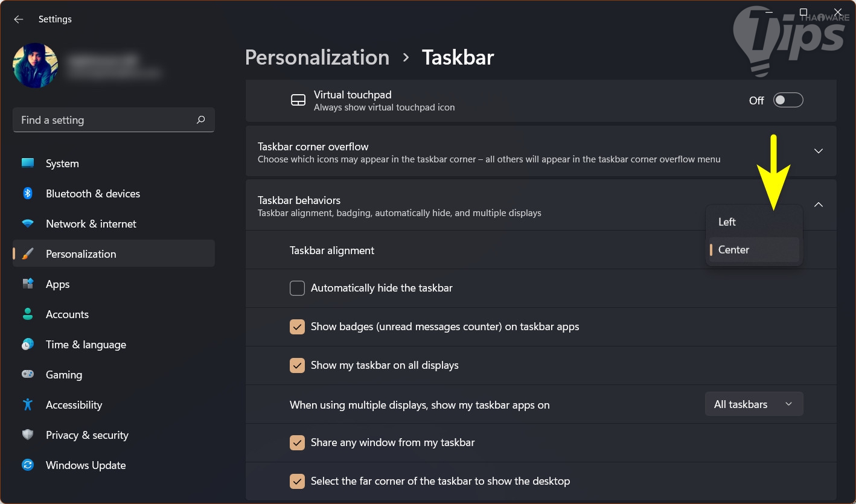Click the Accounts person icon
Viewport: 856px width, 504px height.
pyautogui.click(x=28, y=314)
